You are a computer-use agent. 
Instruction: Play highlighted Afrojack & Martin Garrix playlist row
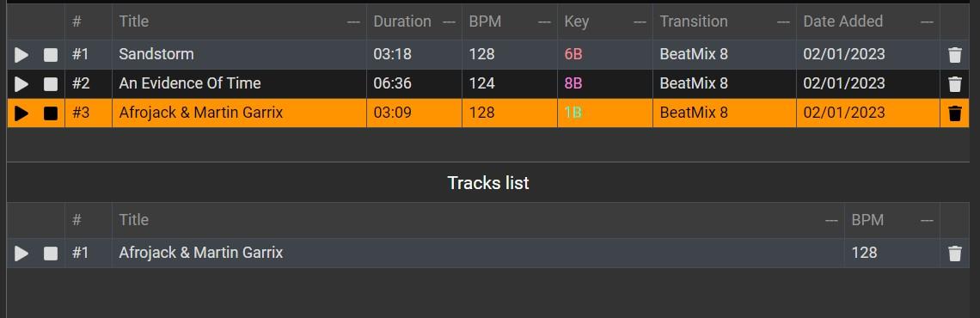(21, 113)
